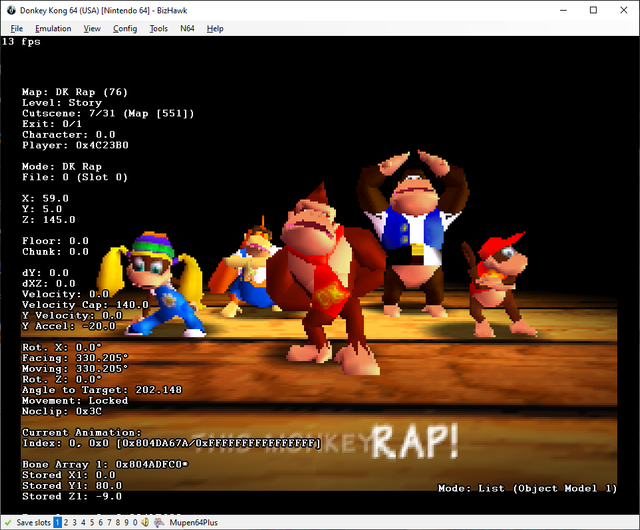
Task: Open the Config menu
Action: [x=125, y=29]
